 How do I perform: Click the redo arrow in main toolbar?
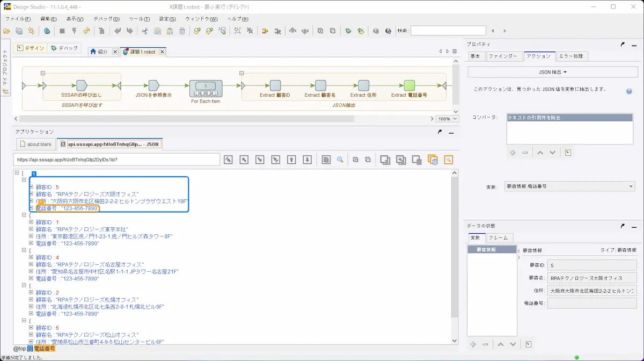point(129,31)
